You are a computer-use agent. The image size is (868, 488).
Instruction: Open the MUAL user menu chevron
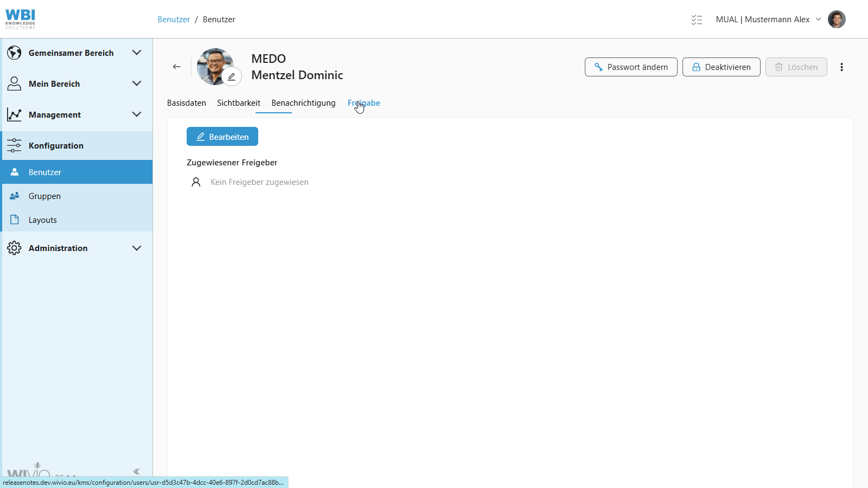[818, 19]
